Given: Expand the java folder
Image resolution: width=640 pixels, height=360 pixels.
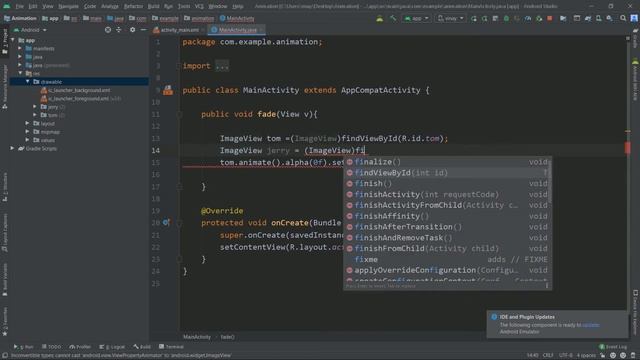Looking at the screenshot, I should [20, 57].
